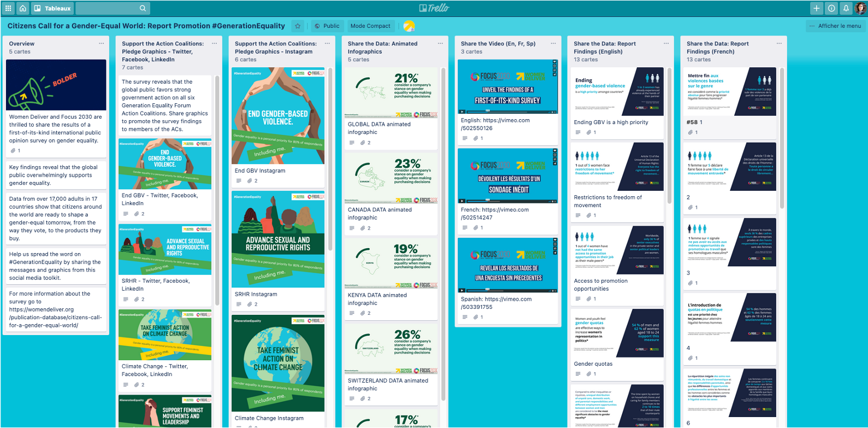Open the user profile avatar
868x428 pixels.
click(860, 8)
